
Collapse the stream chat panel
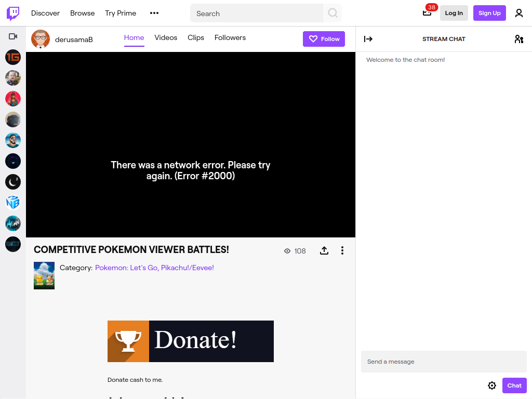point(368,39)
